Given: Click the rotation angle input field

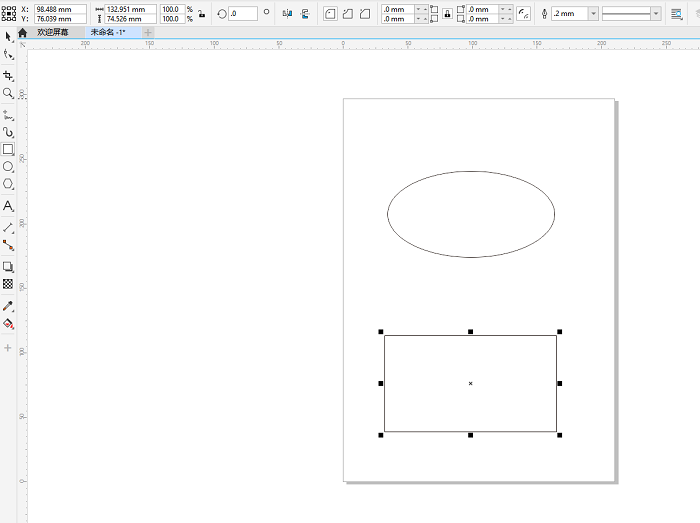Looking at the screenshot, I should click(x=243, y=14).
